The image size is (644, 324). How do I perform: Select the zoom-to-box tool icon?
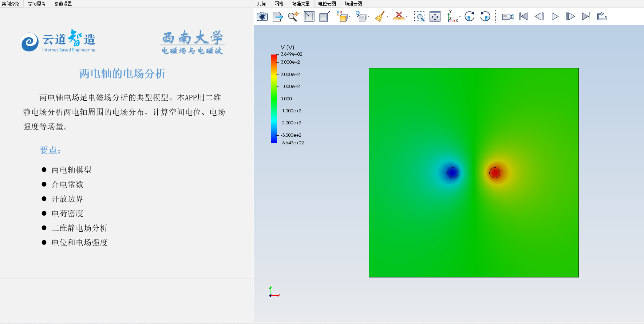(x=419, y=16)
